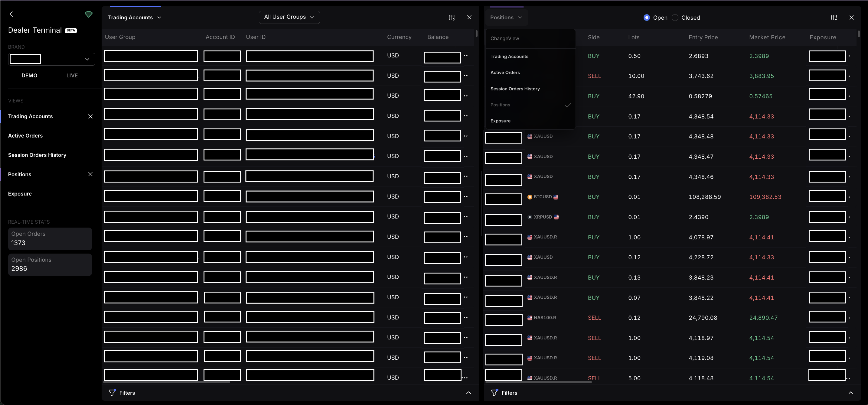Choose Session Orders History in ChangeView menu
This screenshot has width=868, height=405.
515,89
